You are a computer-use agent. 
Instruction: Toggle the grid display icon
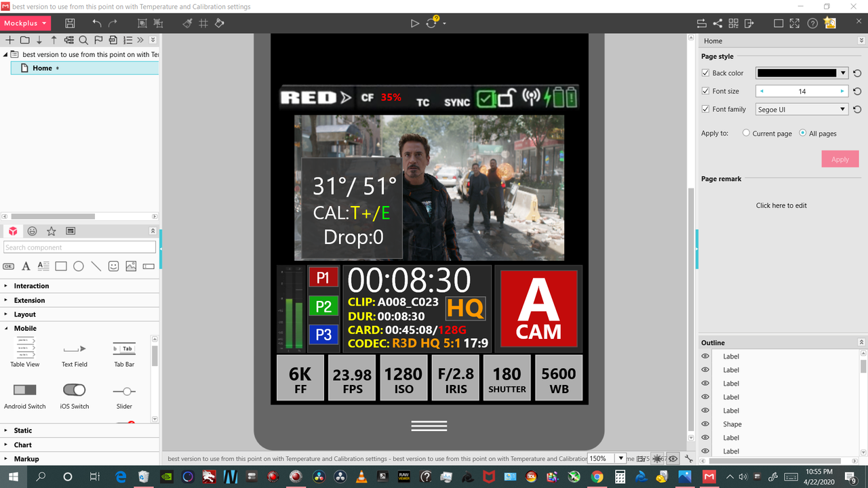203,23
